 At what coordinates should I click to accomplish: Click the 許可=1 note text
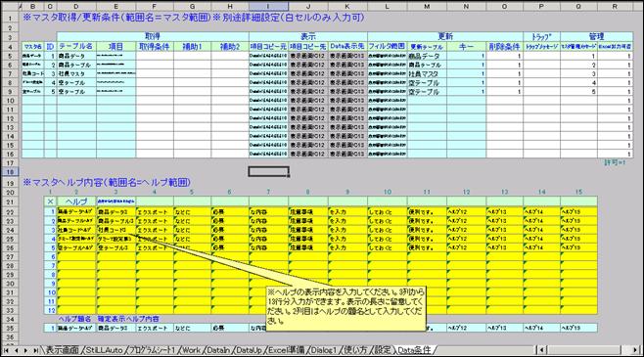coord(615,163)
